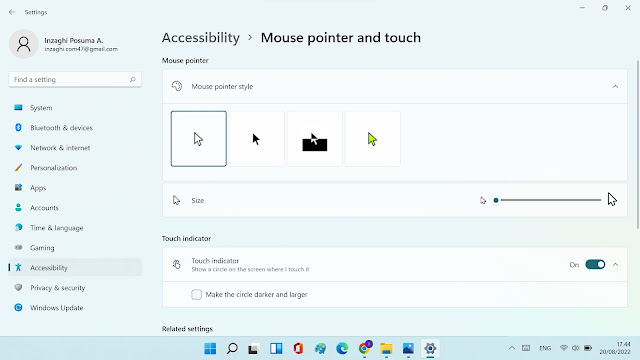Select the custom lime-colored pointer style

pyautogui.click(x=373, y=139)
